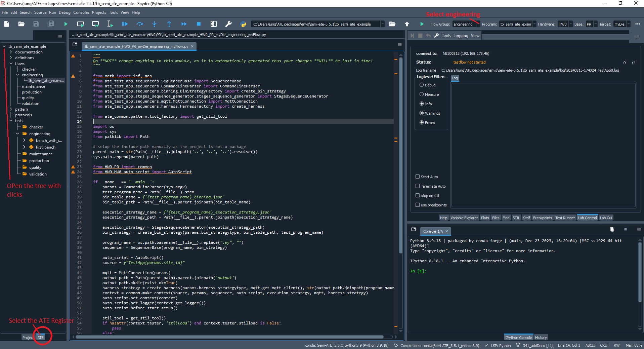Open the ATE toolbar three-dots menu
The height and width of the screenshot is (349, 644).
point(638,24)
